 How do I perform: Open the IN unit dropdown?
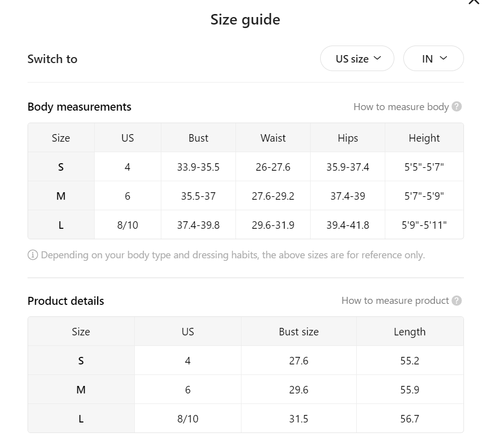(x=433, y=59)
